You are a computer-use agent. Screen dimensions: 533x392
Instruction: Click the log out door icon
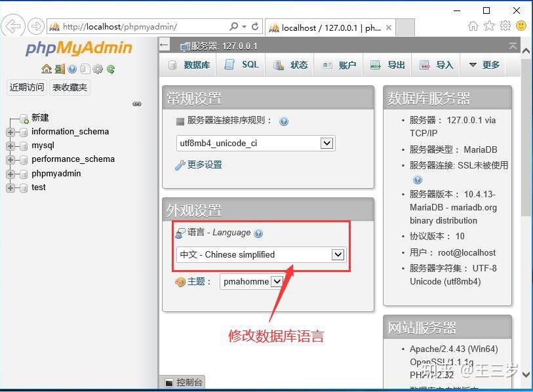[x=60, y=69]
